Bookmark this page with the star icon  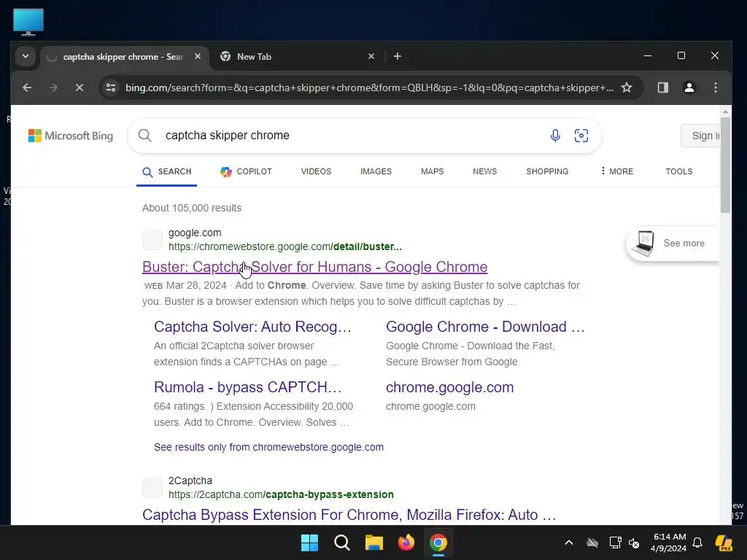[627, 87]
